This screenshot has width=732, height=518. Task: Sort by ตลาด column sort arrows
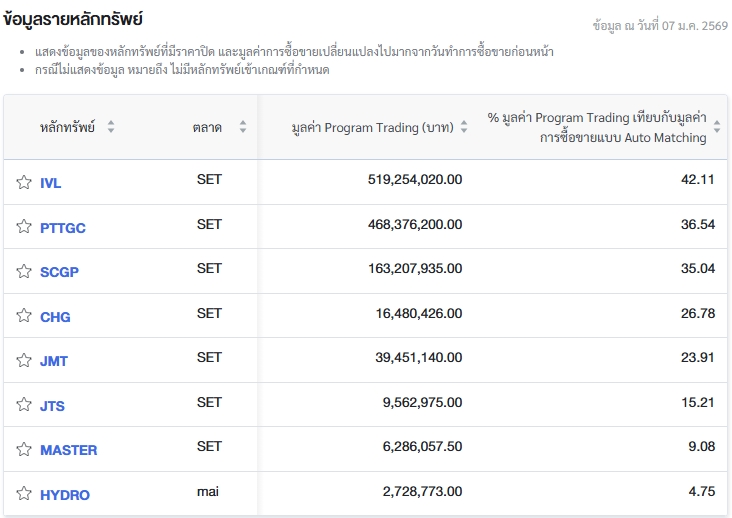(242, 127)
